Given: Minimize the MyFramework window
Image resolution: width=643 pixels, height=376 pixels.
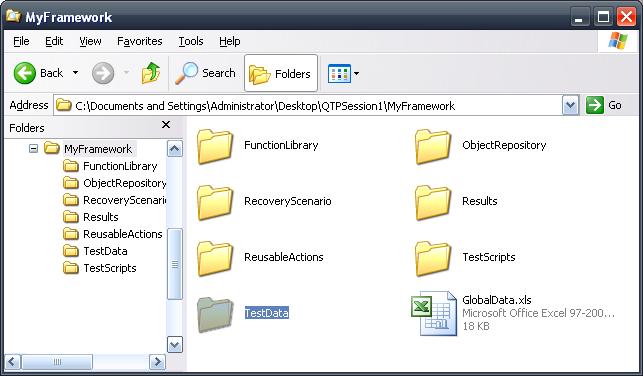Looking at the screenshot, I should point(579,17).
